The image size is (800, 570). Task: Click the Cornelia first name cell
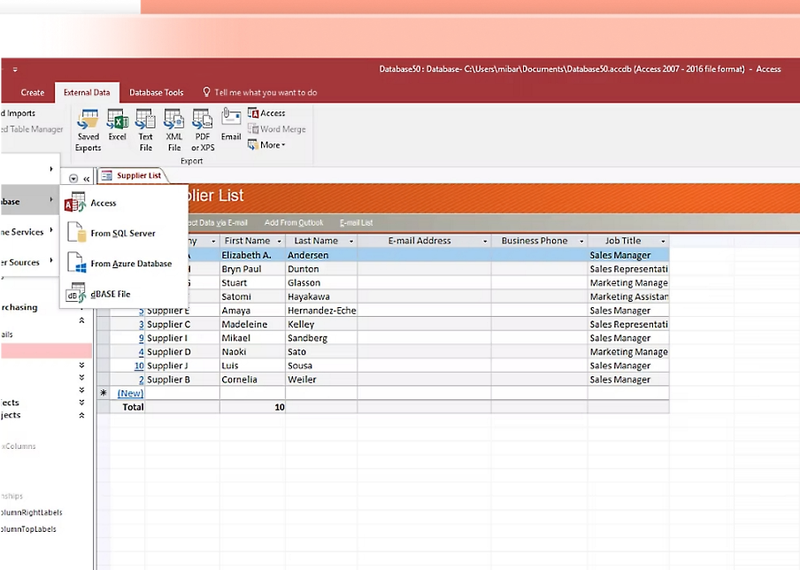(253, 380)
